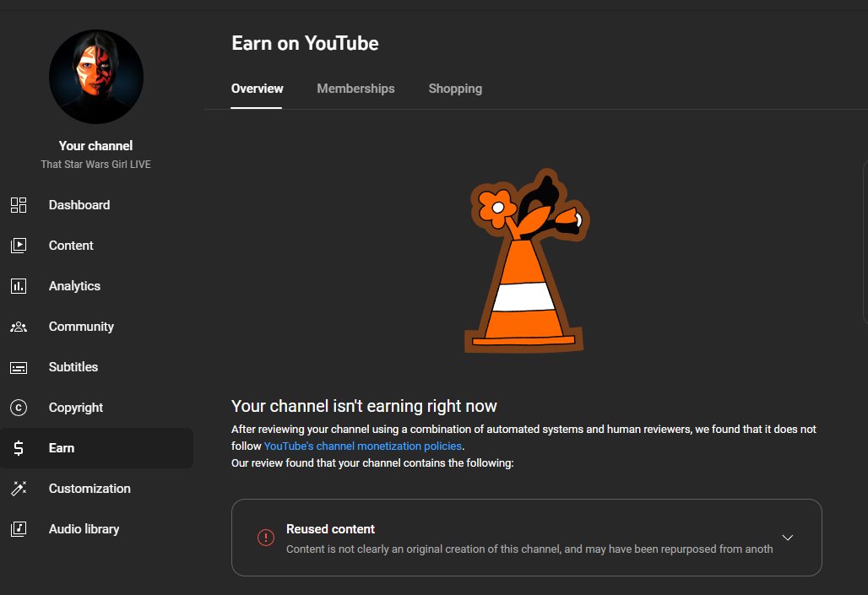Viewport: 868px width, 595px height.
Task: Click the Copyright circle-C icon
Action: pyautogui.click(x=19, y=408)
